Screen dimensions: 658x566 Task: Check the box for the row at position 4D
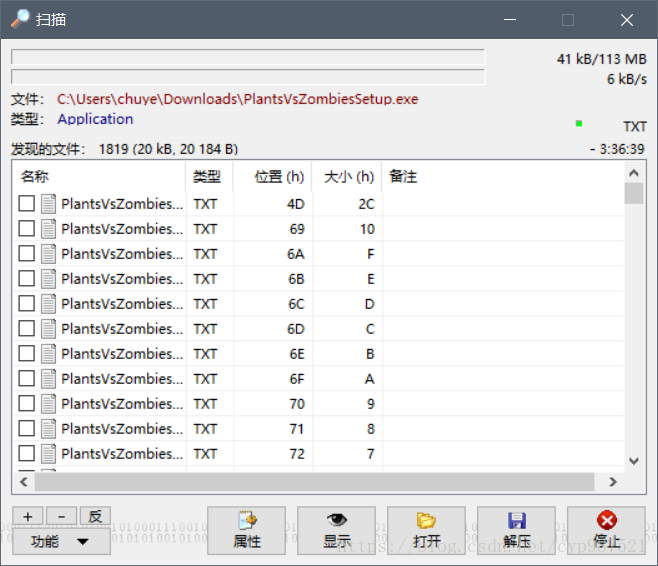click(26, 204)
